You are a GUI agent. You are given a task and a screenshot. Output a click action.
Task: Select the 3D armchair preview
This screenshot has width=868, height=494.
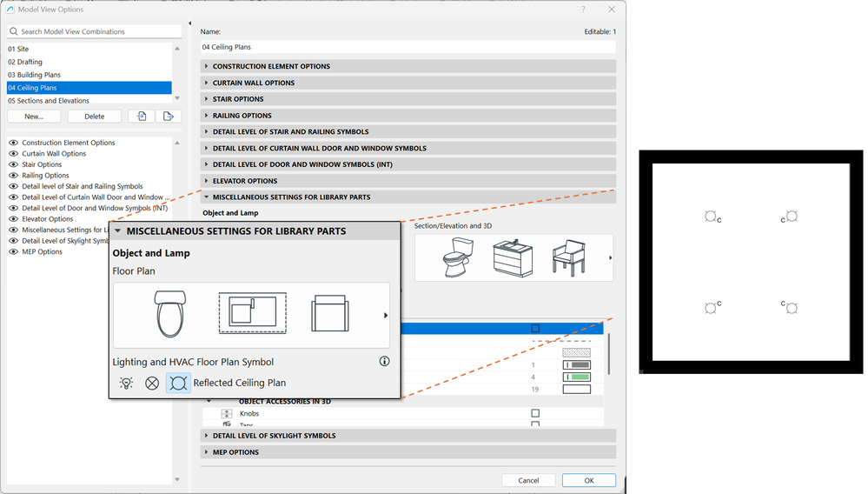[568, 257]
